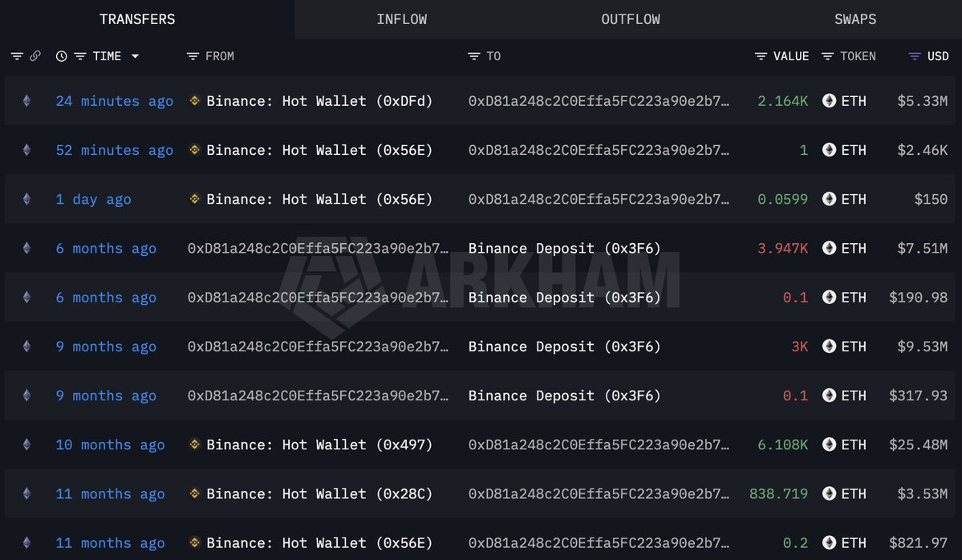The width and height of the screenshot is (962, 560).
Task: Click Binance logo beside Hot Wallet (0xDFd)
Action: tap(194, 100)
